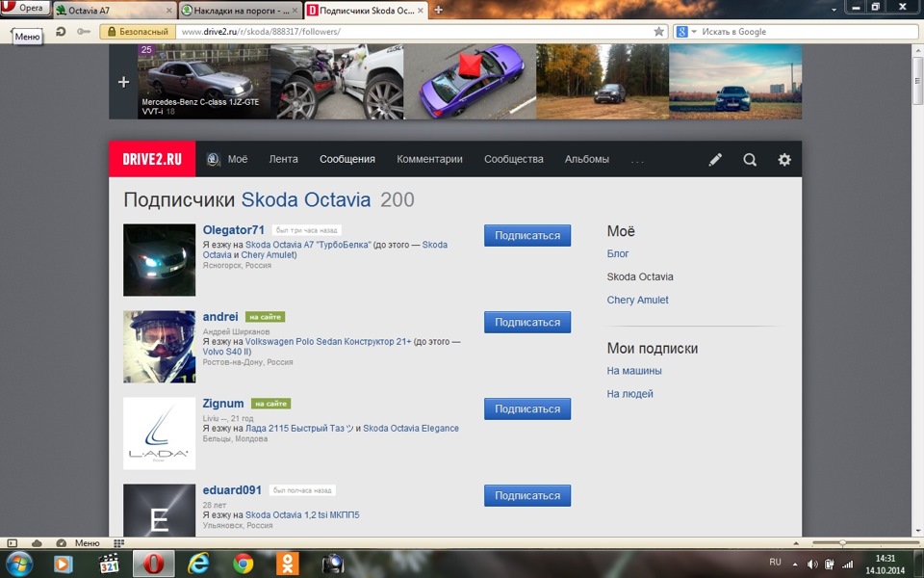Open settings gear icon
This screenshot has height=578, width=924.
click(x=784, y=159)
